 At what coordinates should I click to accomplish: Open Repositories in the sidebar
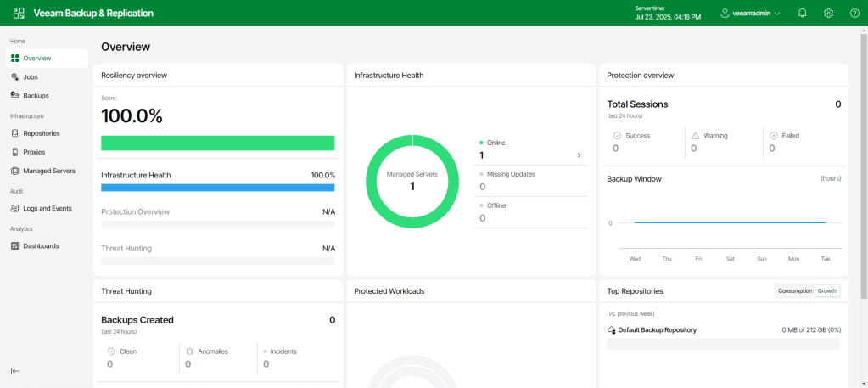coord(41,133)
